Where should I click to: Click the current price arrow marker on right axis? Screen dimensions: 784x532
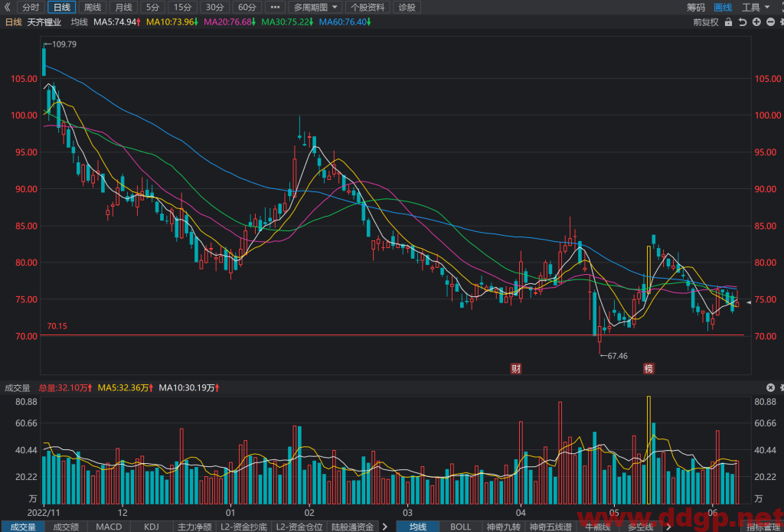coord(749,302)
